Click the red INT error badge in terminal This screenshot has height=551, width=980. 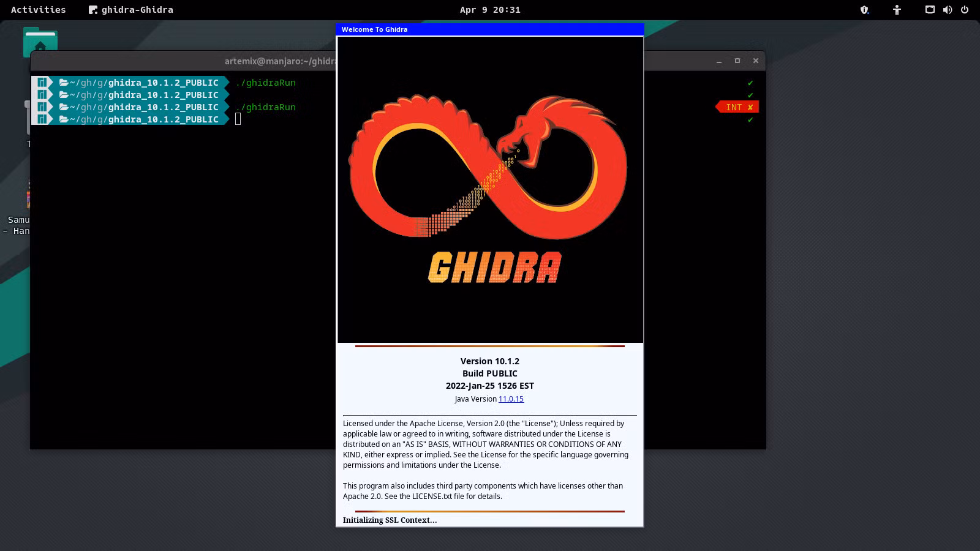coord(737,107)
